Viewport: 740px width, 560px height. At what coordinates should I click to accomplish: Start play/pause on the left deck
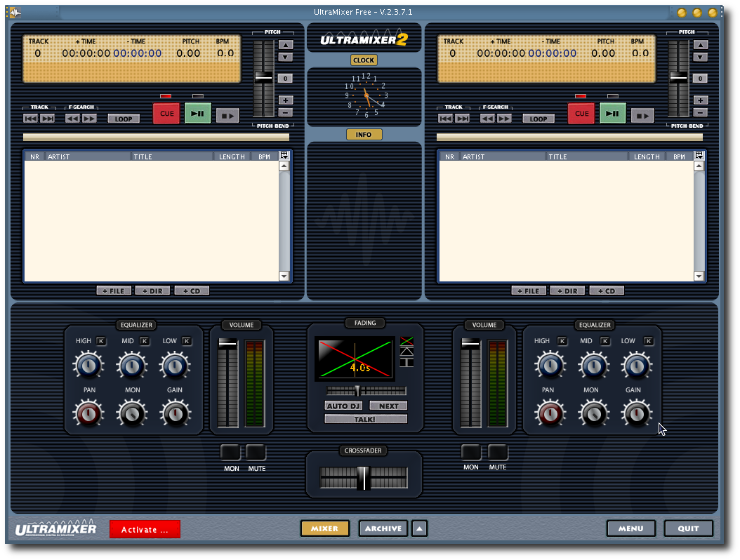[x=198, y=113]
